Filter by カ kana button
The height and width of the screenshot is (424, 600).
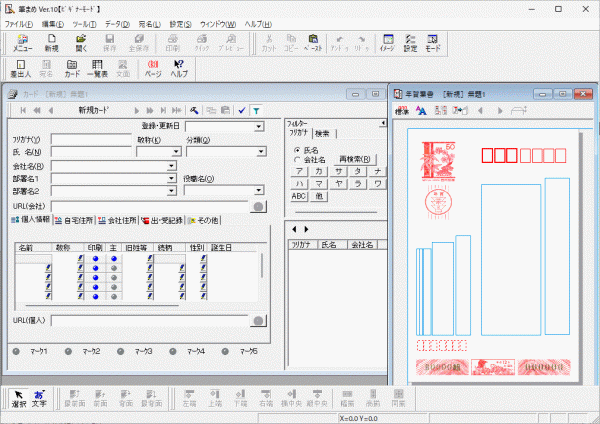(319, 171)
